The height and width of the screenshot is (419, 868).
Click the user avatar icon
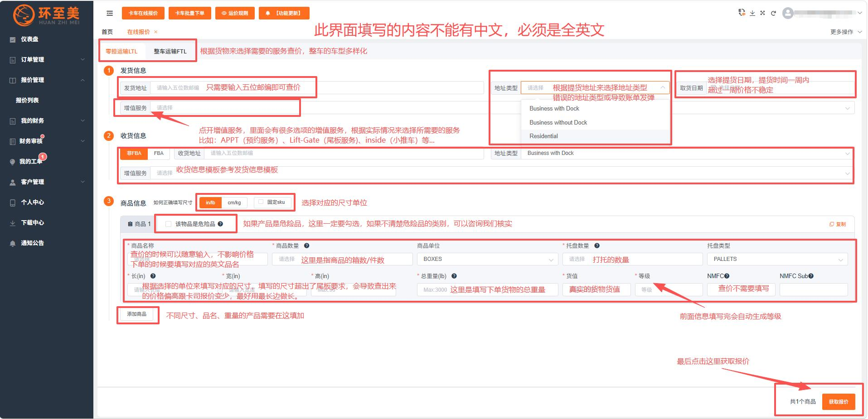click(788, 13)
